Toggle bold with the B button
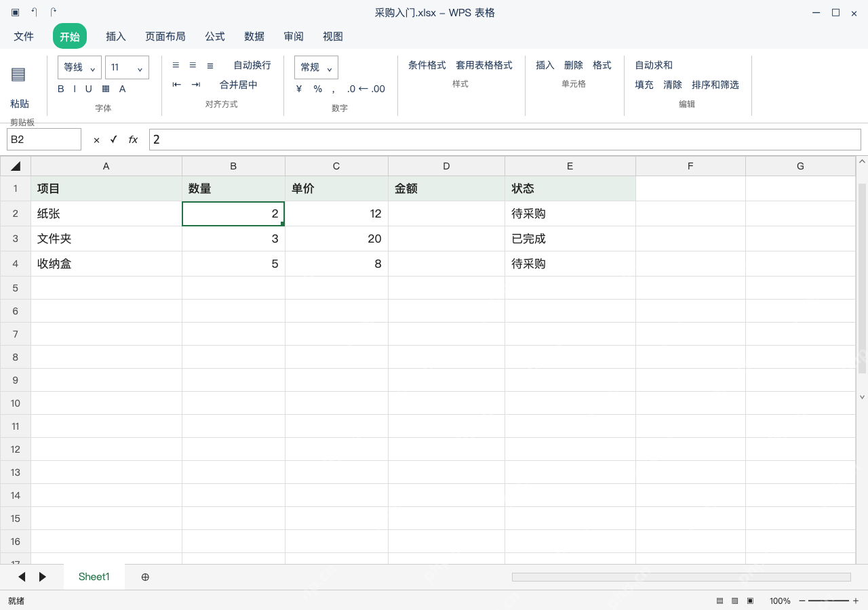This screenshot has height=610, width=868. pyautogui.click(x=61, y=89)
